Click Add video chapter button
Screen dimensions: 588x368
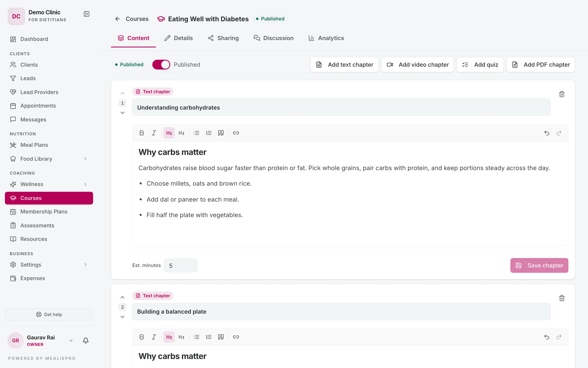pos(418,64)
